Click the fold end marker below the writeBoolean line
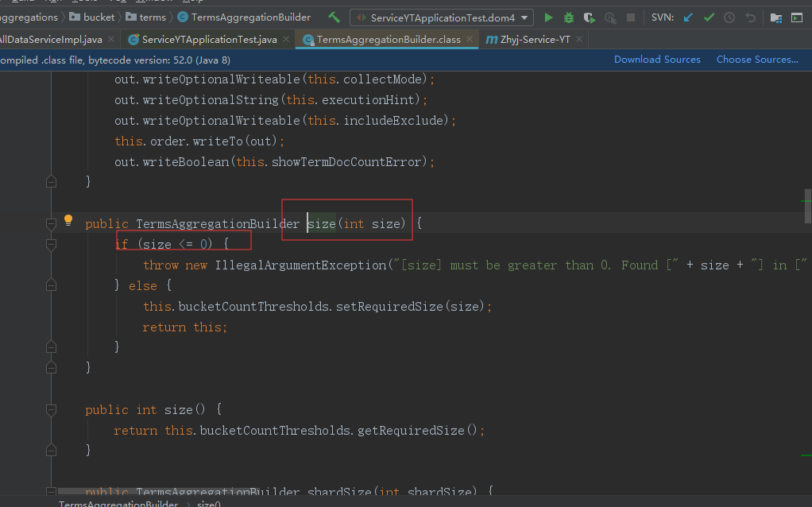The height and width of the screenshot is (507, 812). [51, 181]
